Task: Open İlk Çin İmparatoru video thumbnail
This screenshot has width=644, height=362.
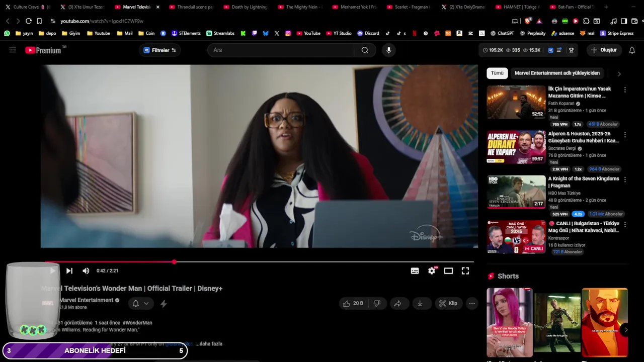Action: [x=516, y=102]
